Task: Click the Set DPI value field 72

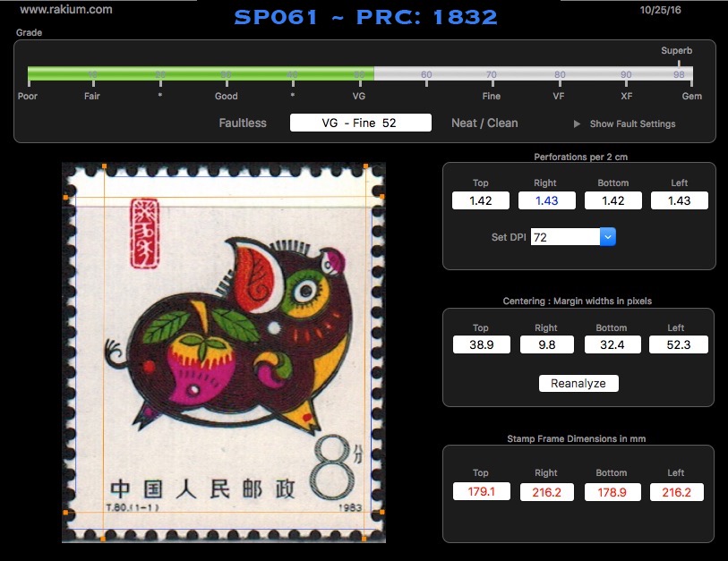Action: click(565, 237)
